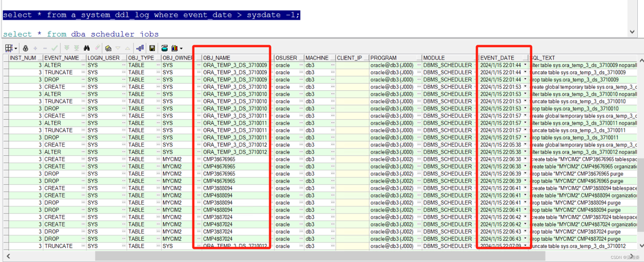Click the floppy disk save results icon
Screen dimensions: 644x262
[152, 48]
